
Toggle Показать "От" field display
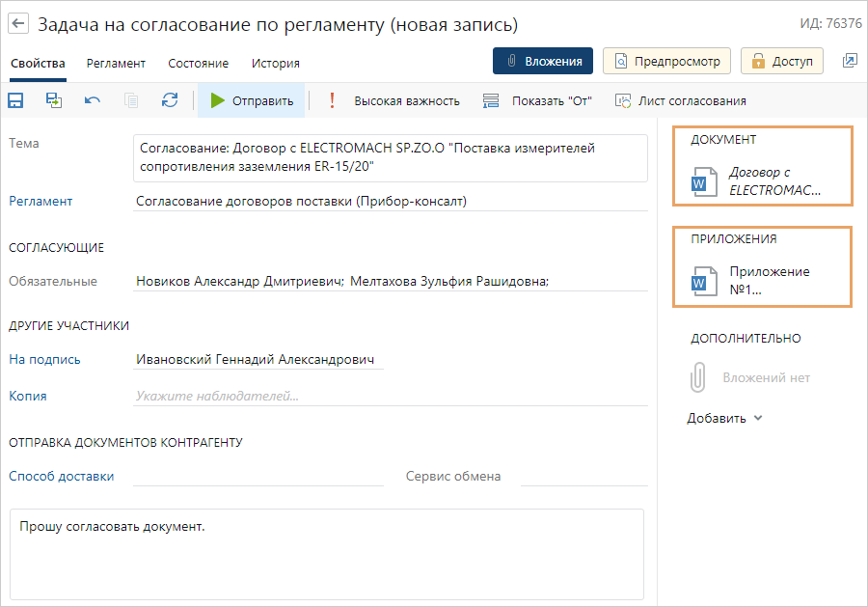coord(537,100)
